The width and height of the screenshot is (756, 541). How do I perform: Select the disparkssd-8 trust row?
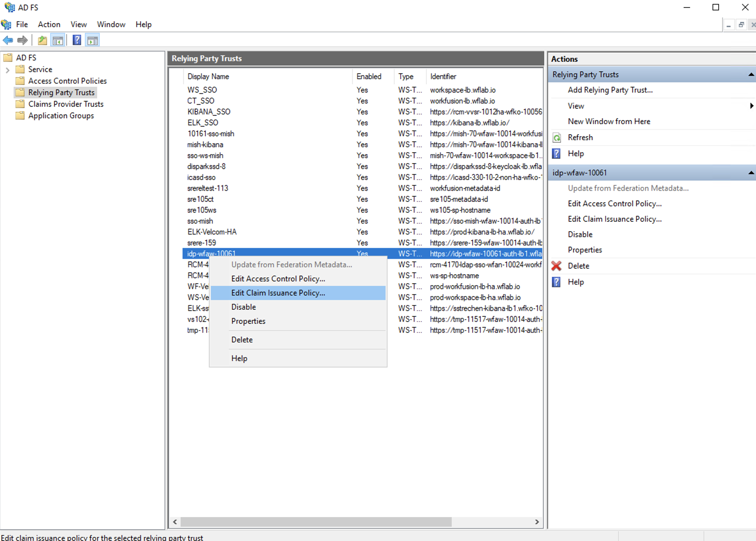coord(362,166)
